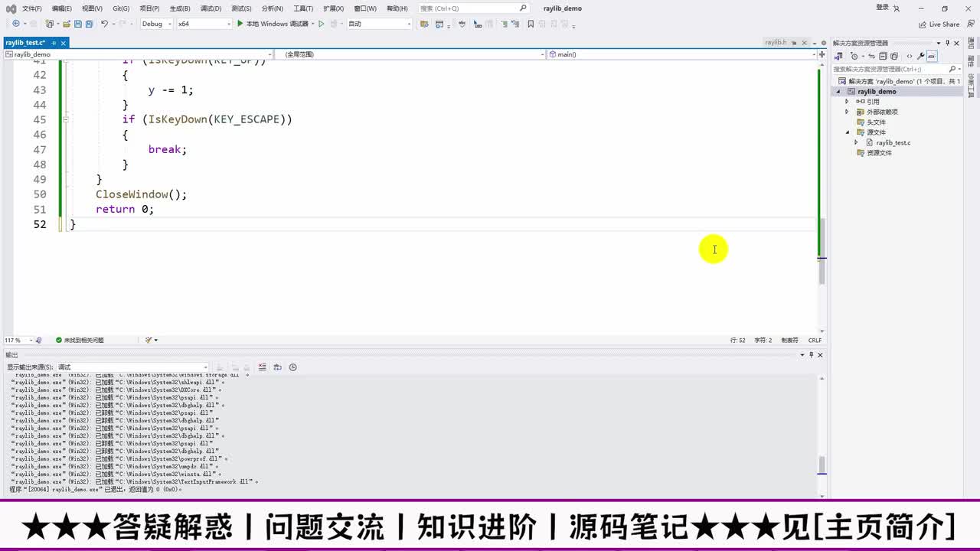The height and width of the screenshot is (551, 980).
Task: Click the bookmark icon in toolbar
Action: 531,24
